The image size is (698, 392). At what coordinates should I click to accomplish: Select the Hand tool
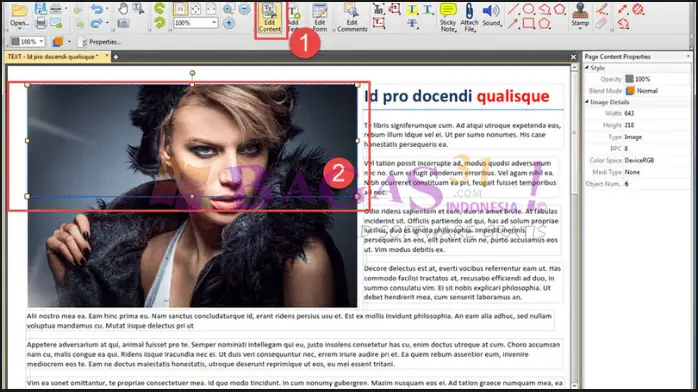point(123,8)
